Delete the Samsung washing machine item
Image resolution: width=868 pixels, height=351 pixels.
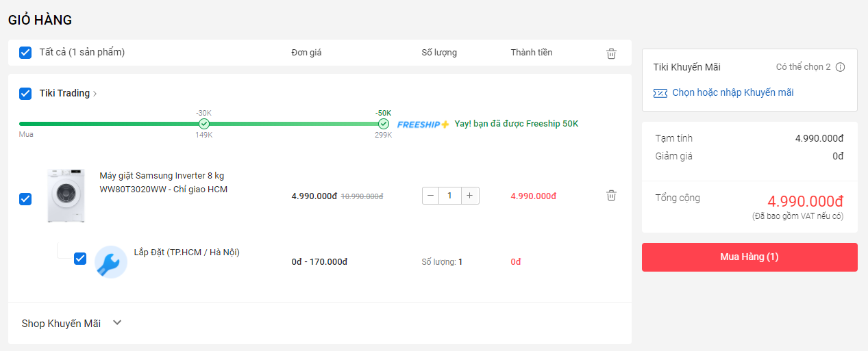611,196
